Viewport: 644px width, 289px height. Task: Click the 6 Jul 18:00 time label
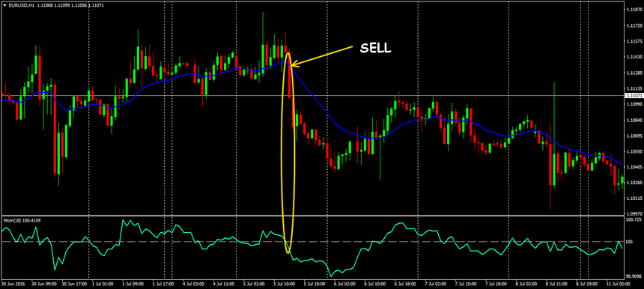coord(406,283)
